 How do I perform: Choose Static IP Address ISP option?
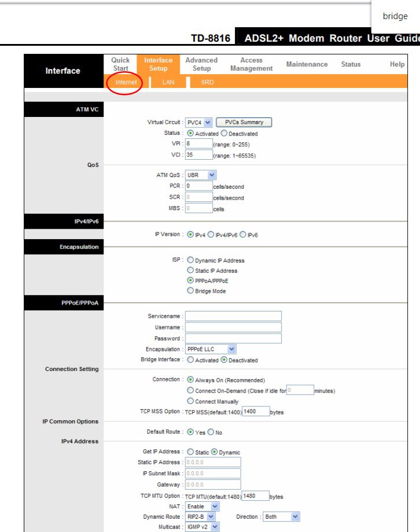[x=190, y=270]
